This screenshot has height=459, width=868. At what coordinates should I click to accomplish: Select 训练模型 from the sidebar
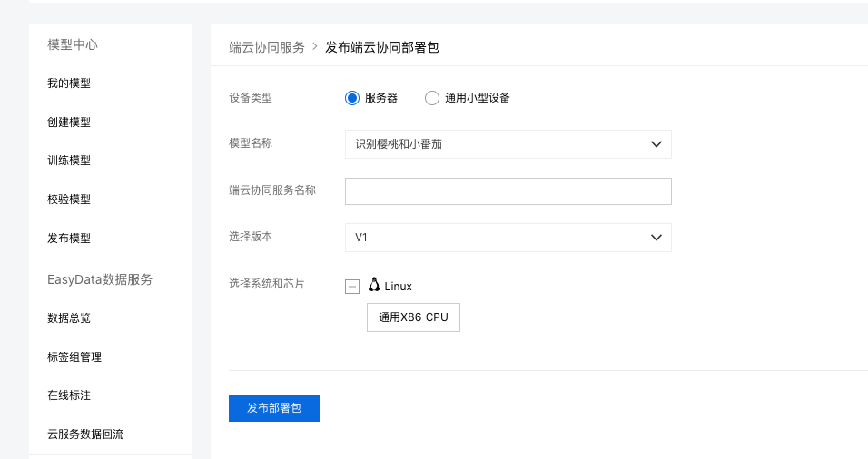(69, 161)
